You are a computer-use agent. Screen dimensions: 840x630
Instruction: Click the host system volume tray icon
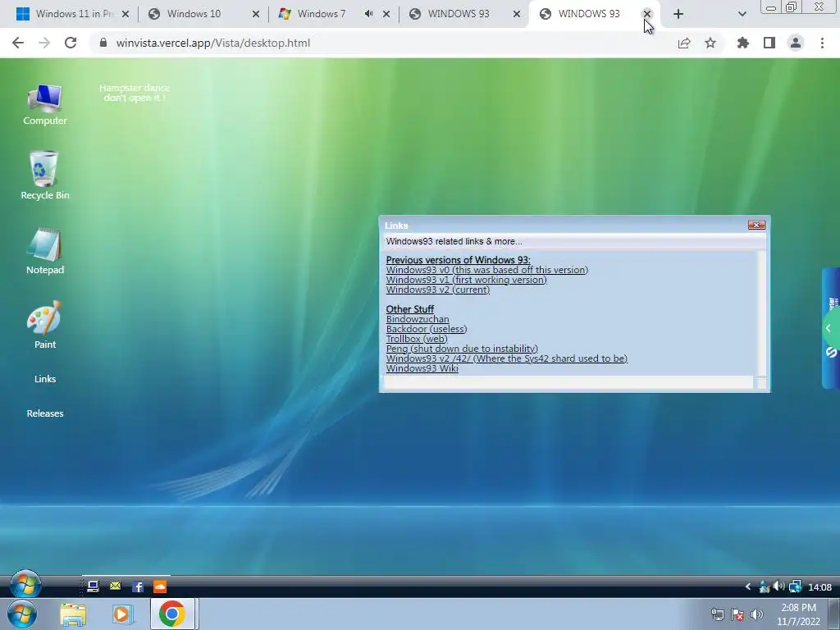(757, 614)
